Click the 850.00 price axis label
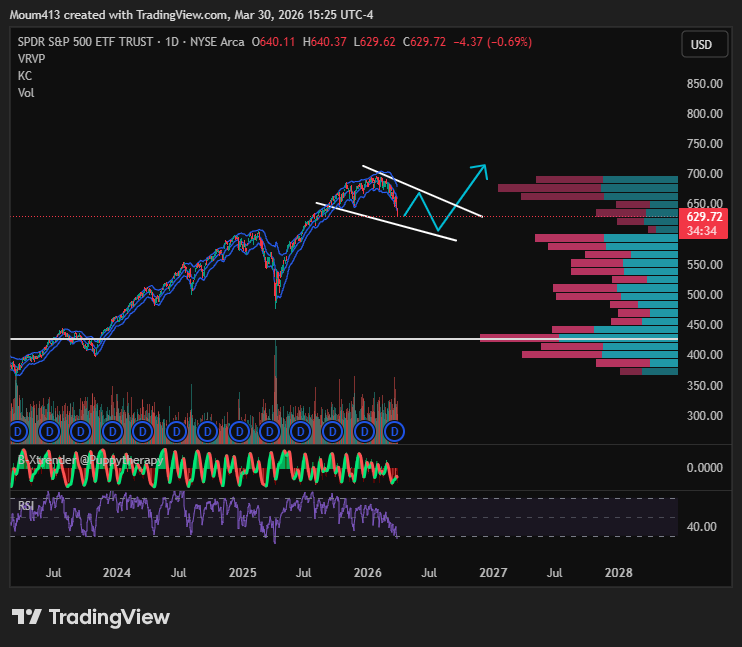 pos(705,84)
